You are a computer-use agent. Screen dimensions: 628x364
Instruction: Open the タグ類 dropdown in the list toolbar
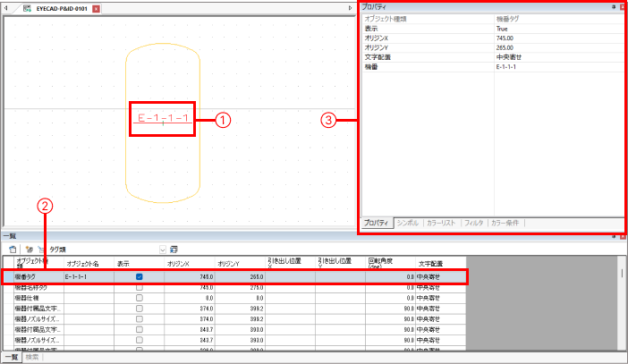(162, 248)
